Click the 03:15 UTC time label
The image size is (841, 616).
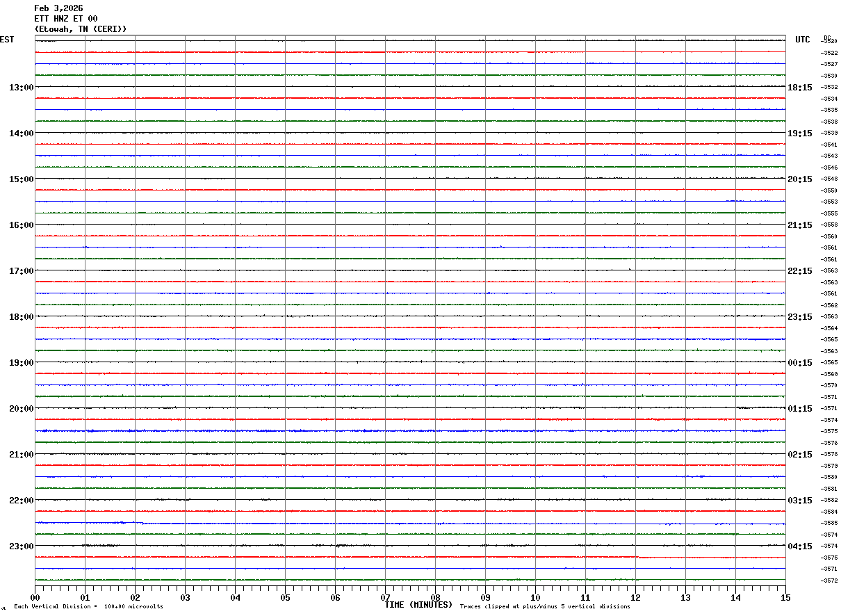800,501
